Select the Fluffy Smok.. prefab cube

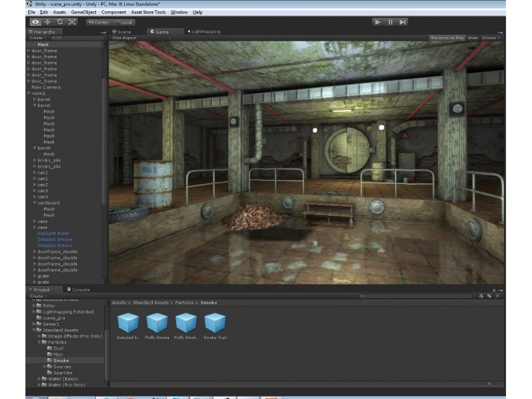[186, 322]
